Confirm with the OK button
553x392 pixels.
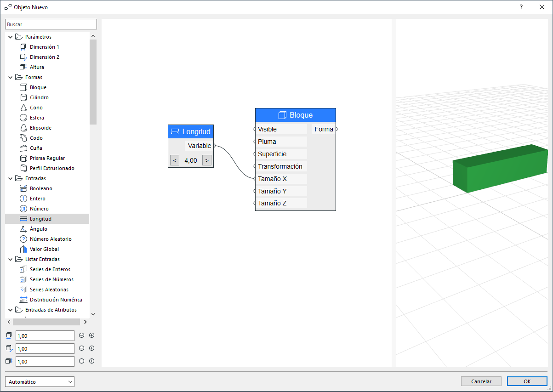click(527, 381)
